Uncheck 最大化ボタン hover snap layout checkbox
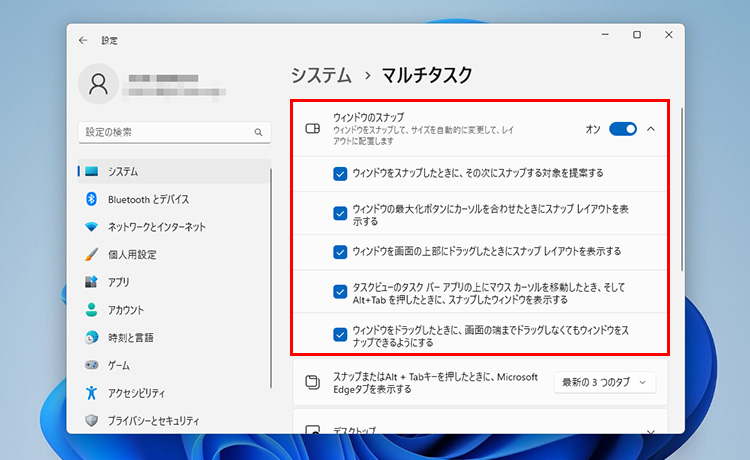Image resolution: width=750 pixels, height=460 pixels. pyautogui.click(x=340, y=214)
